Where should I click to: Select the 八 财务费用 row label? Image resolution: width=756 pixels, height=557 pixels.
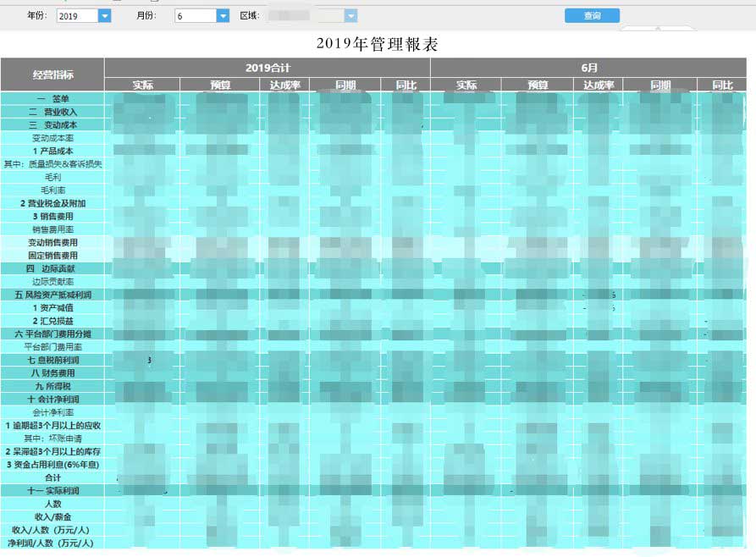pyautogui.click(x=52, y=372)
